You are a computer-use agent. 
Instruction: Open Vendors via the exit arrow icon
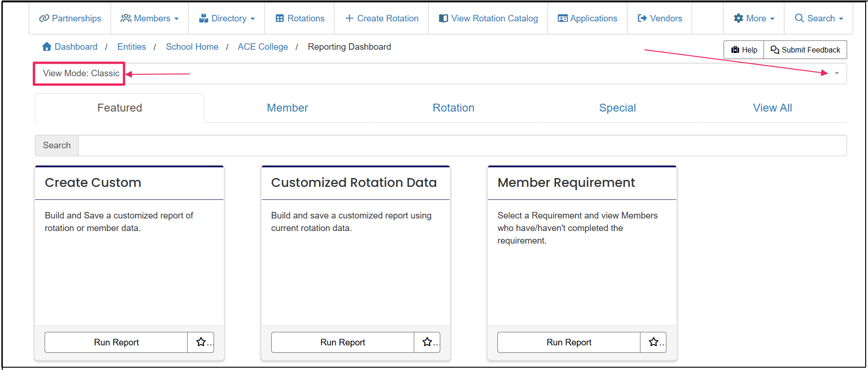click(x=642, y=19)
